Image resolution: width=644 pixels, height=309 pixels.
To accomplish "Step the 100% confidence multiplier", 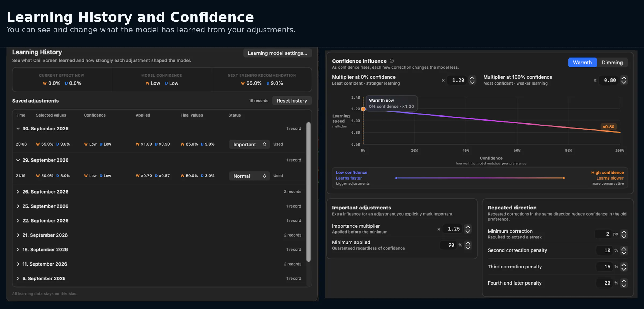I will [624, 80].
